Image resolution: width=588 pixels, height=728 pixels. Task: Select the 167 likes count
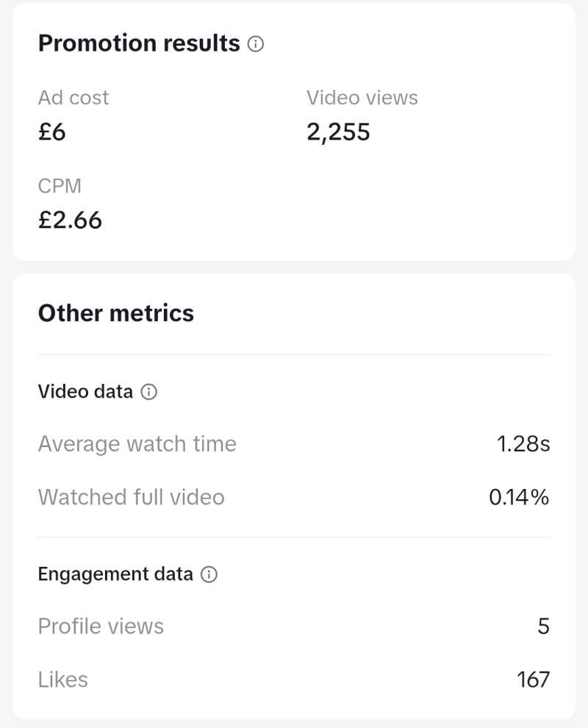[533, 679]
